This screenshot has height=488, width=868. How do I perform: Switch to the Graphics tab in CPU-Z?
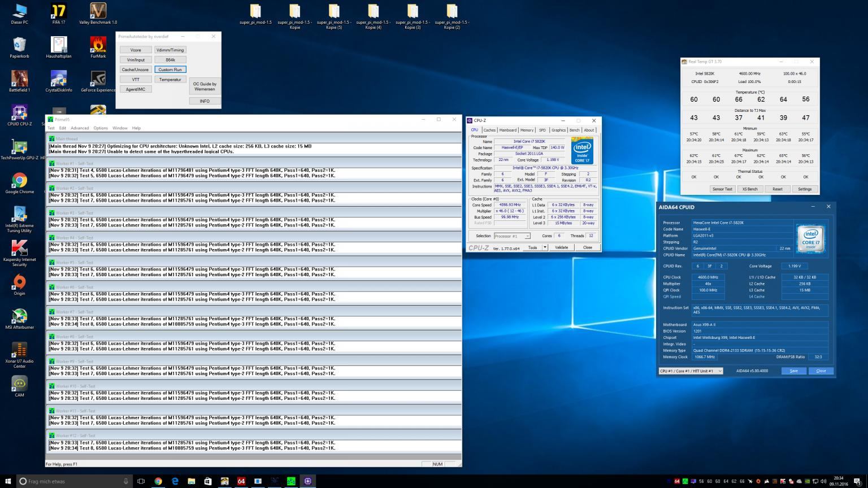(558, 130)
